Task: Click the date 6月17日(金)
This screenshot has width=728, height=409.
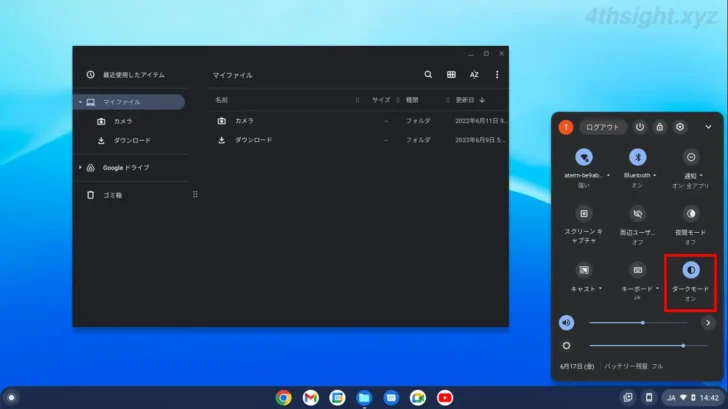Action: coord(577,366)
